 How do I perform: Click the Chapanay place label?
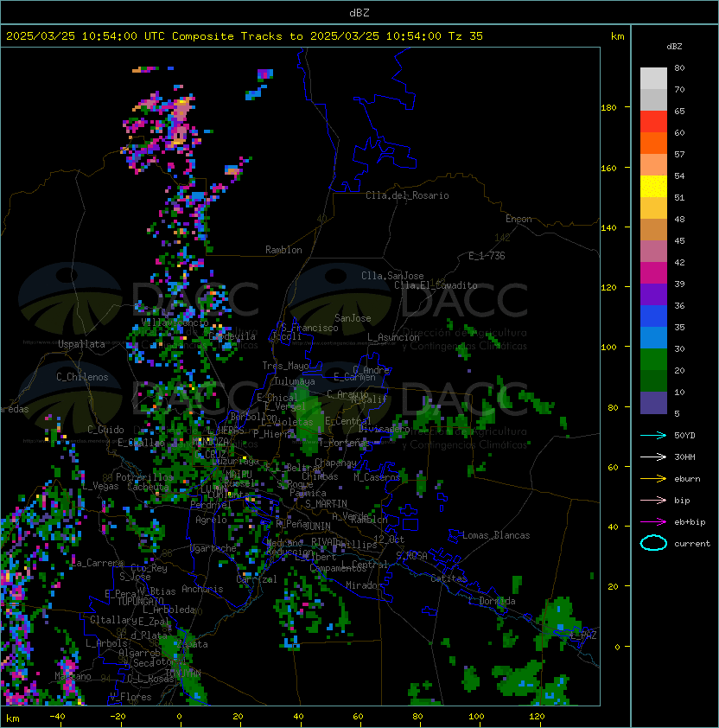335,463
